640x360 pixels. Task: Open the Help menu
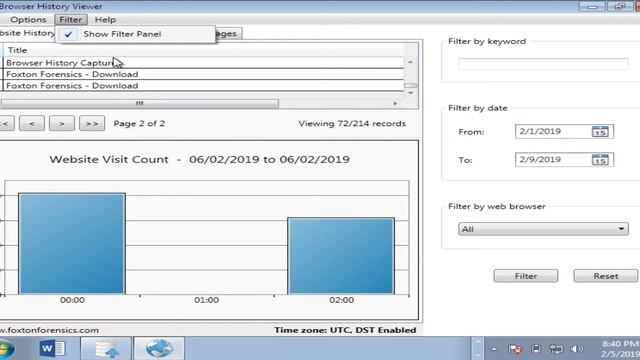[x=105, y=20]
